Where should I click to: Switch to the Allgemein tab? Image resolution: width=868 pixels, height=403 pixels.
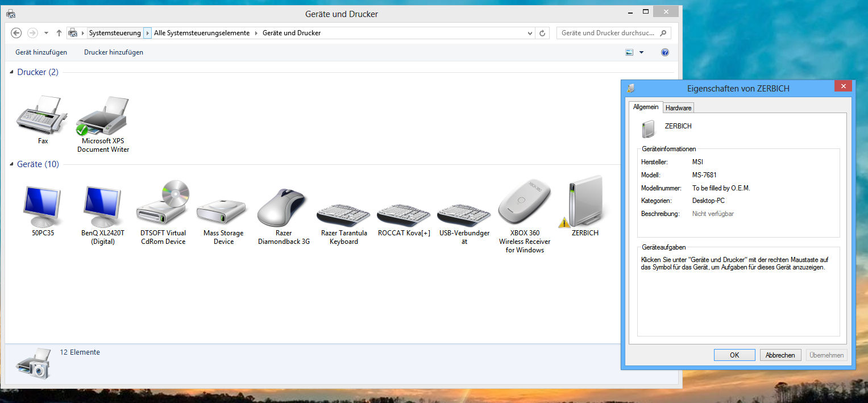646,107
